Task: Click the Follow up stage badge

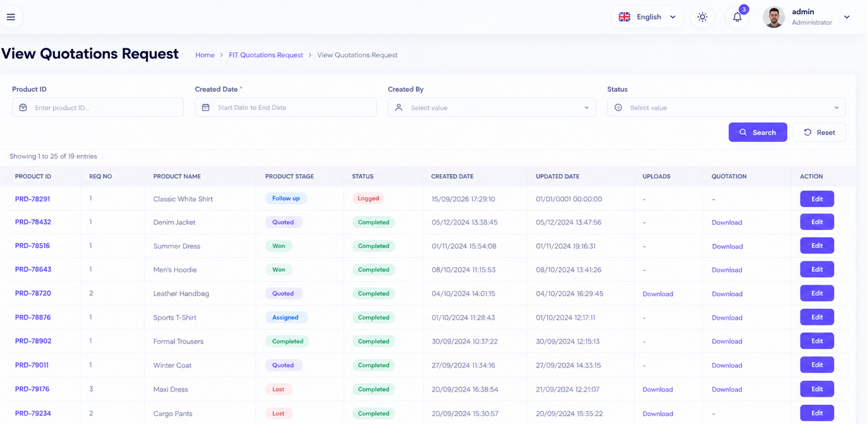Action: pyautogui.click(x=286, y=198)
